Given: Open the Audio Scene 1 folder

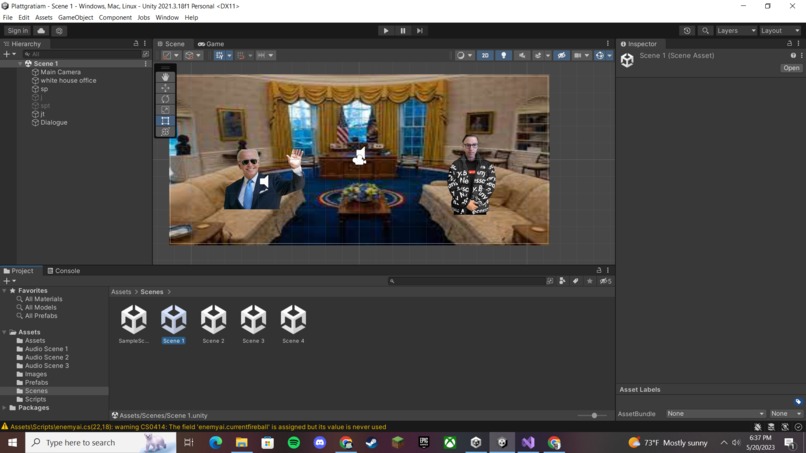Looking at the screenshot, I should pos(46,349).
